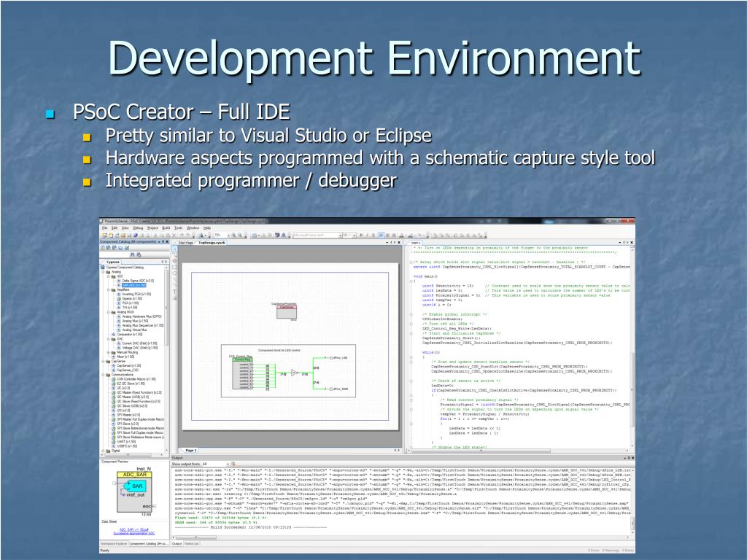
Task: Select Delta Sigma ADC [v2.0] component
Action: pos(138,281)
